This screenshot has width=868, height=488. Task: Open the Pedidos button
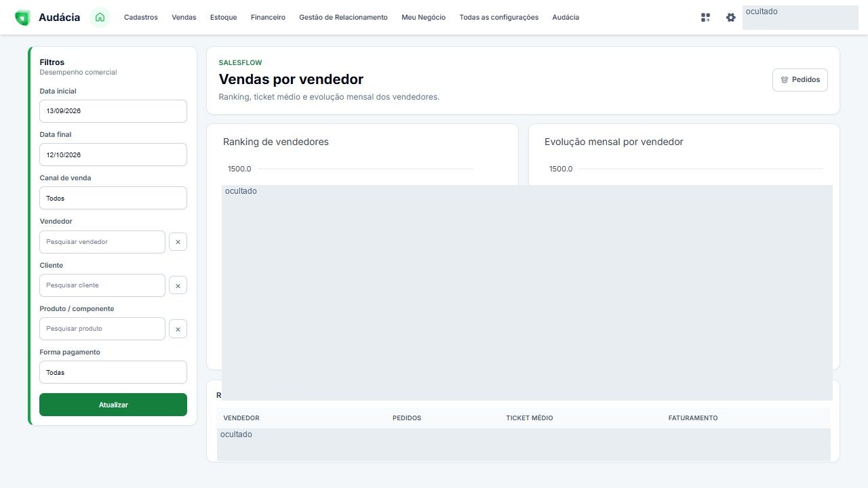click(800, 80)
